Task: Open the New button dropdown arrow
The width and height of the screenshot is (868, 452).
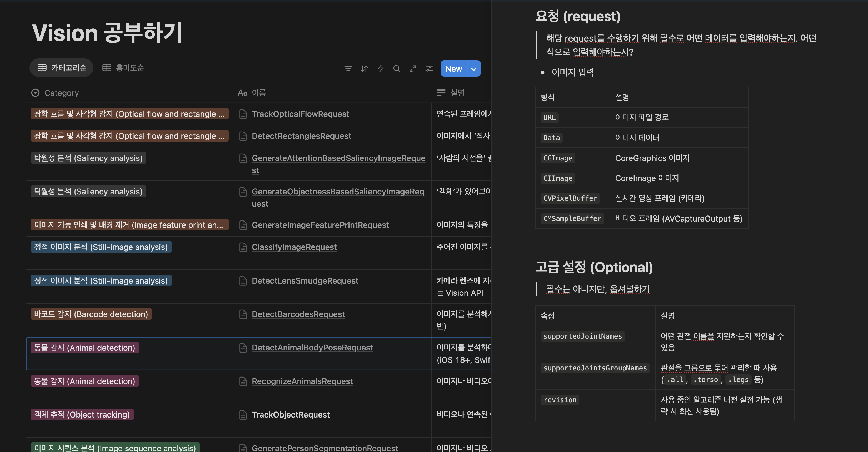Action: click(x=474, y=69)
